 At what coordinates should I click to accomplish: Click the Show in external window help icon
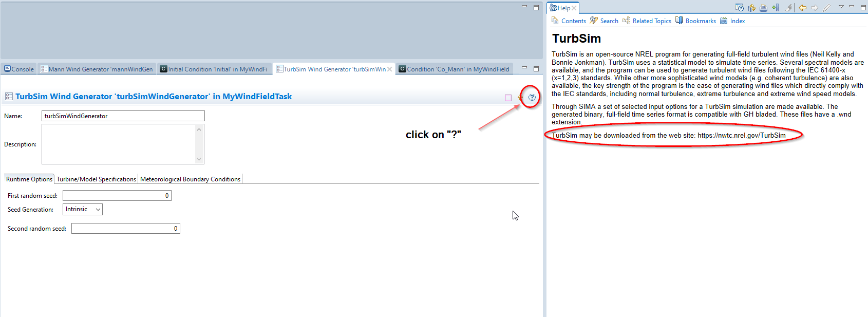740,8
